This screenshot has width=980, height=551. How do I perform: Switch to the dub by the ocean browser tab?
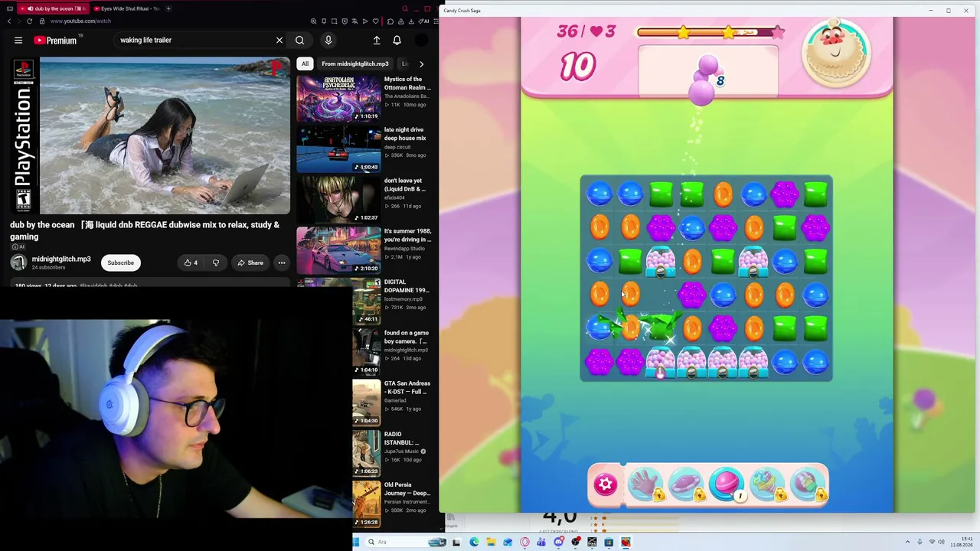[54, 8]
